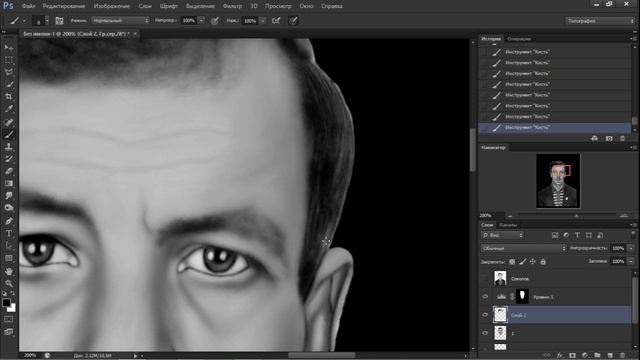Open the layer styles fx menu
Viewport: 640px width, 360px height.
[x=560, y=356]
